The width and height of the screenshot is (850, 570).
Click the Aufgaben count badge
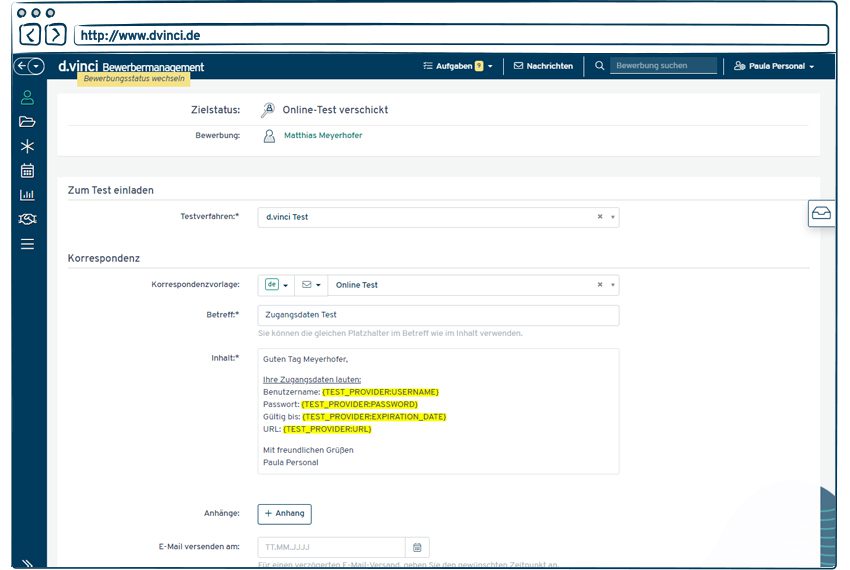[479, 66]
